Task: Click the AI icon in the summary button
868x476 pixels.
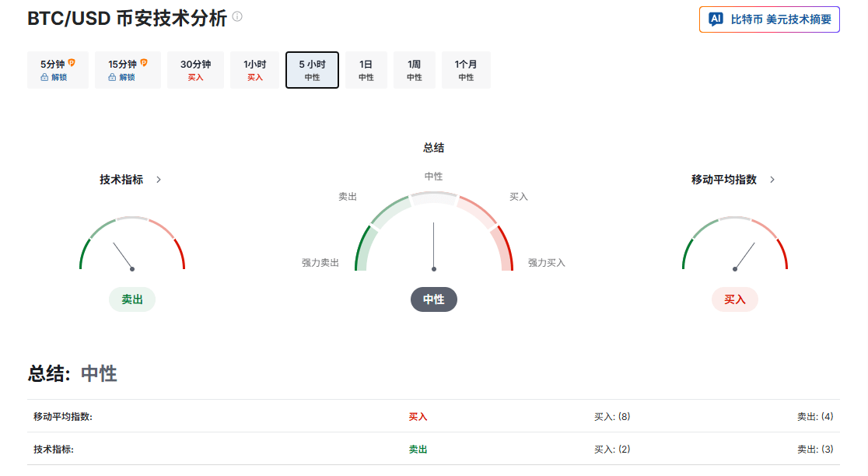Action: click(x=716, y=19)
